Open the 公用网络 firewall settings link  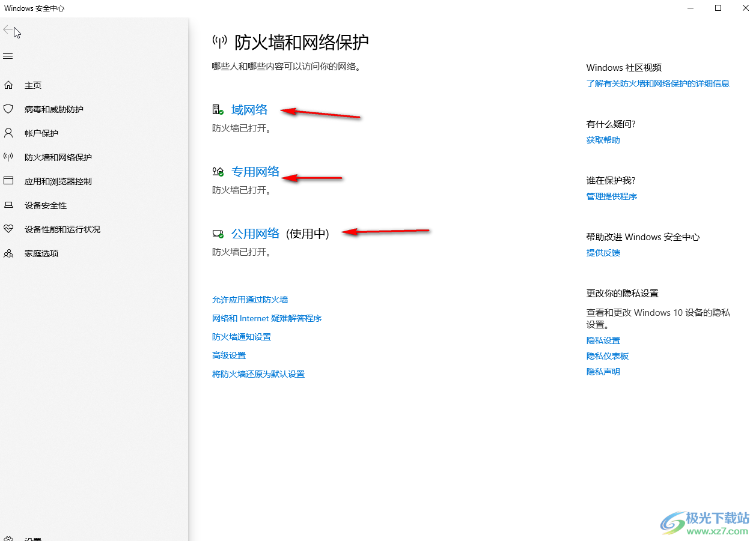tap(255, 234)
